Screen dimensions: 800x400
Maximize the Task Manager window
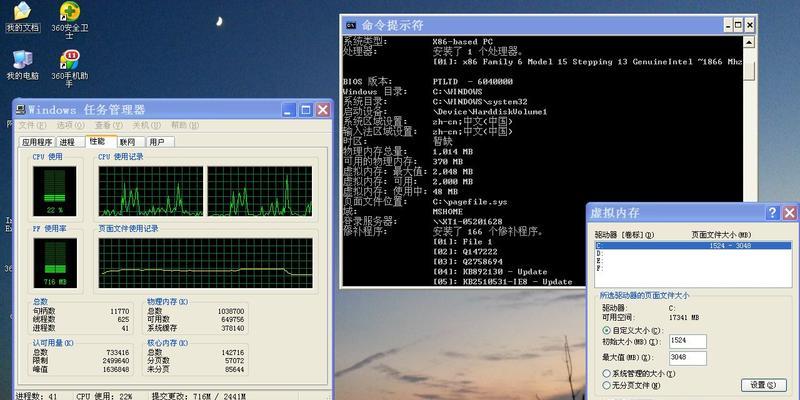coord(306,110)
